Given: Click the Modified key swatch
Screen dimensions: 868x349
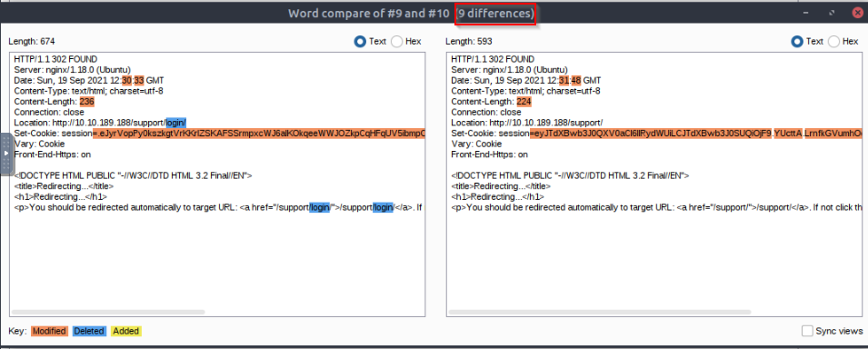Looking at the screenshot, I should point(49,331).
